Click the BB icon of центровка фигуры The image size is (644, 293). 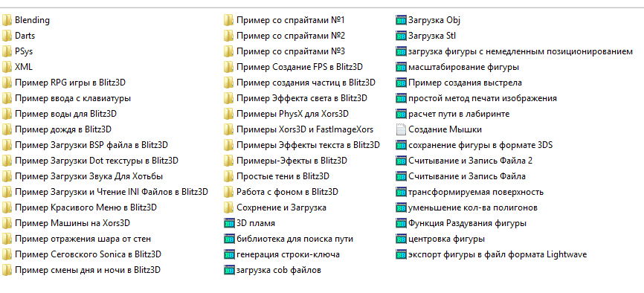(401, 239)
